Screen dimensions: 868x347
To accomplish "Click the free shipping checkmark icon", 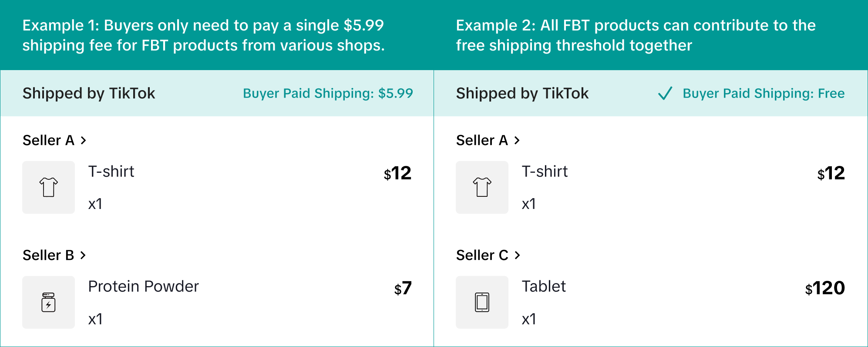I will pos(665,93).
